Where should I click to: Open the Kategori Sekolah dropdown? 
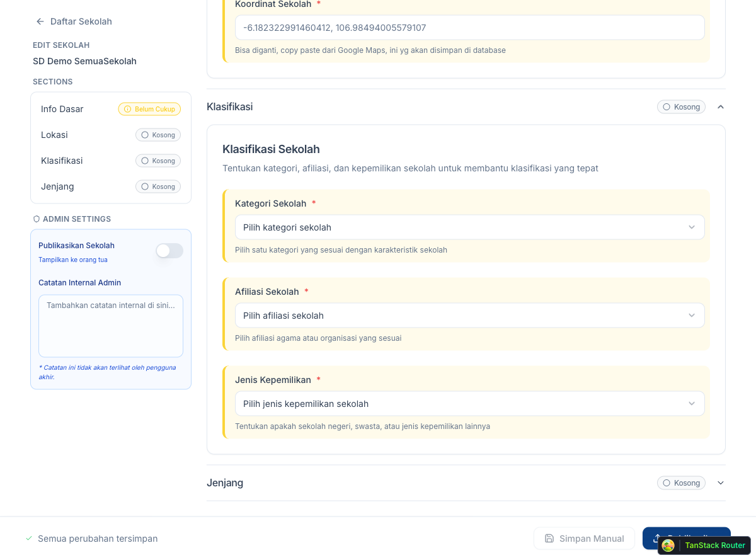coord(469,227)
